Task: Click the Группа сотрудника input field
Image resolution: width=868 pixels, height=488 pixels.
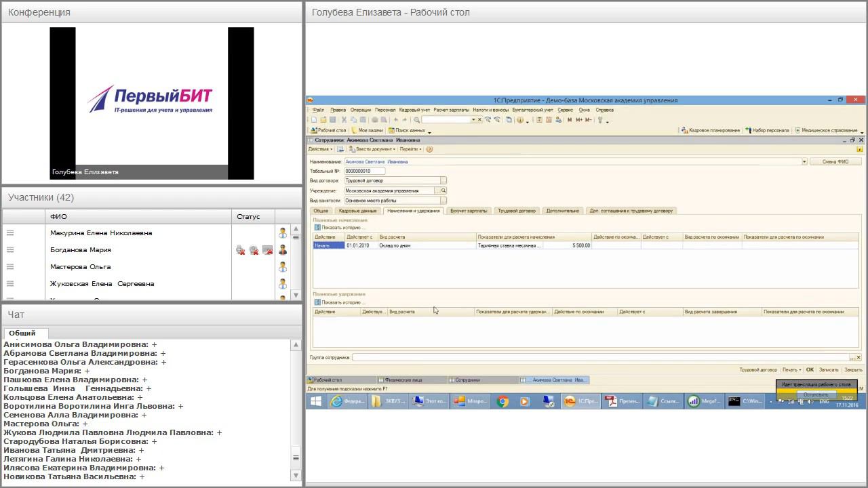Action: 601,357
